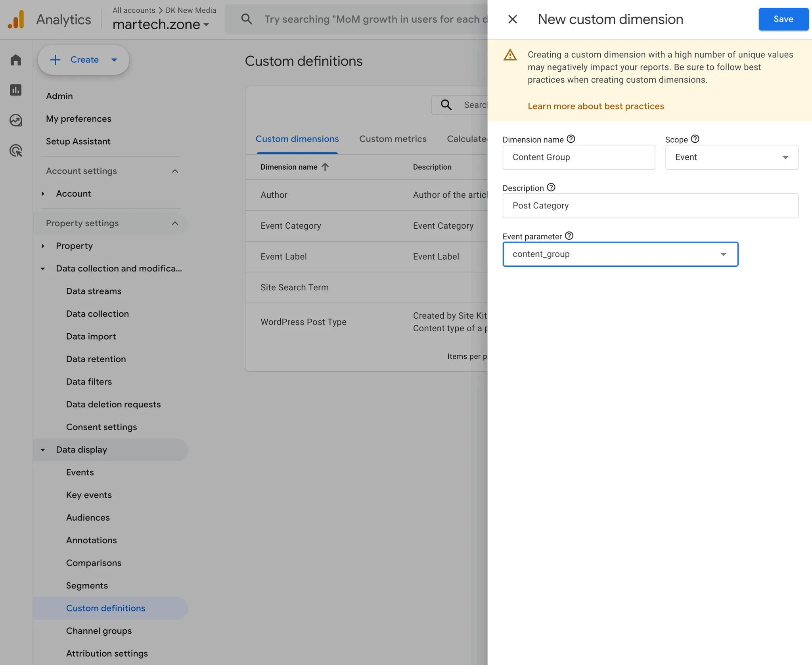Image resolution: width=812 pixels, height=665 pixels.
Task: Expand the Account tree item
Action: [43, 194]
